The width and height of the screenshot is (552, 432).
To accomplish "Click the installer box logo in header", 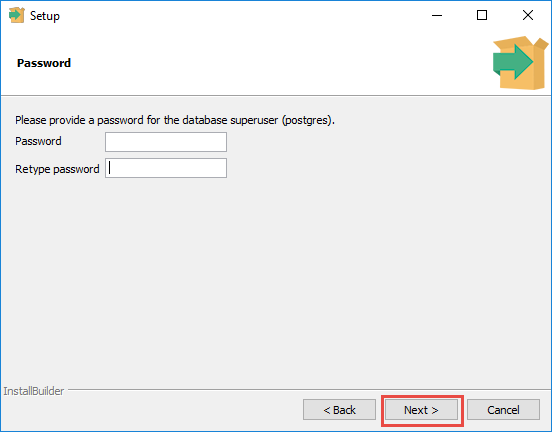I will point(520,63).
